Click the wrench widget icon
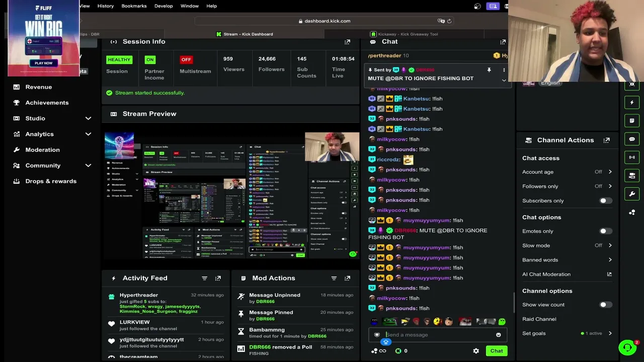Screen dimensions: 644x362 pos(632,194)
